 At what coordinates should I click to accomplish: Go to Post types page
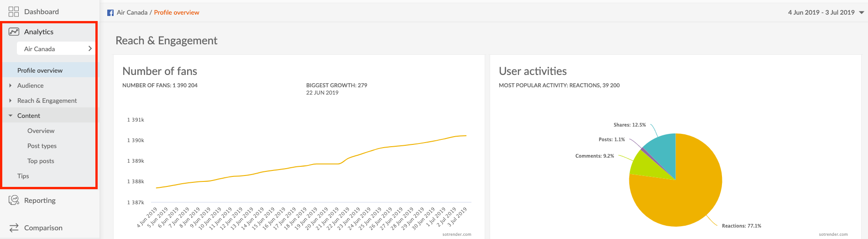tap(42, 146)
